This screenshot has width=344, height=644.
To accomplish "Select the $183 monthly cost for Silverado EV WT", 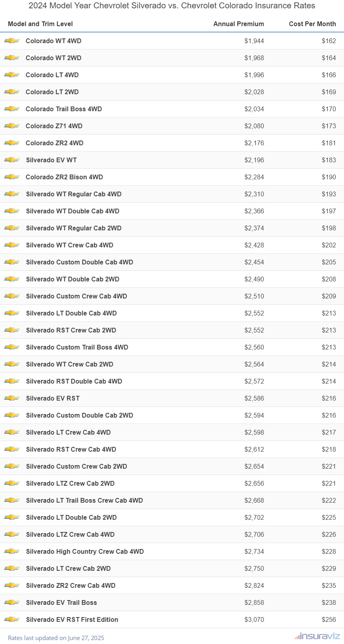I will (x=329, y=160).
